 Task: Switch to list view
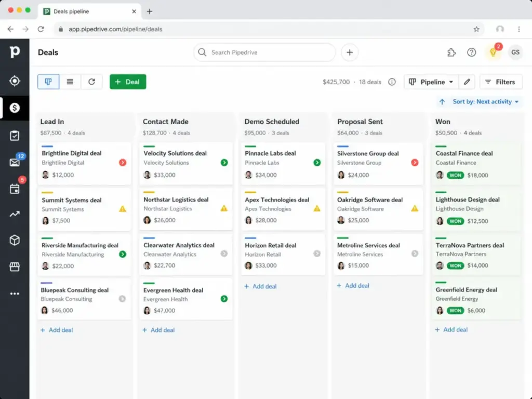coord(70,82)
